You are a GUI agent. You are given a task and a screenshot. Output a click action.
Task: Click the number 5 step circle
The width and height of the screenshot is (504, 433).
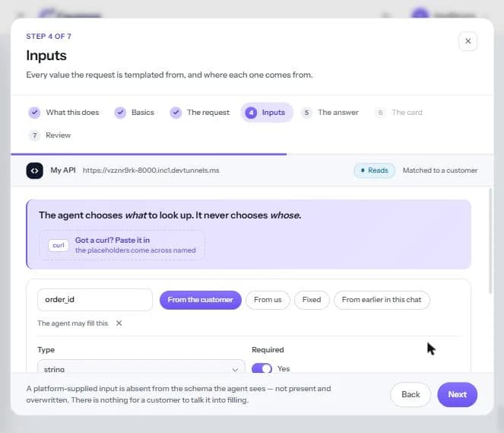click(306, 113)
